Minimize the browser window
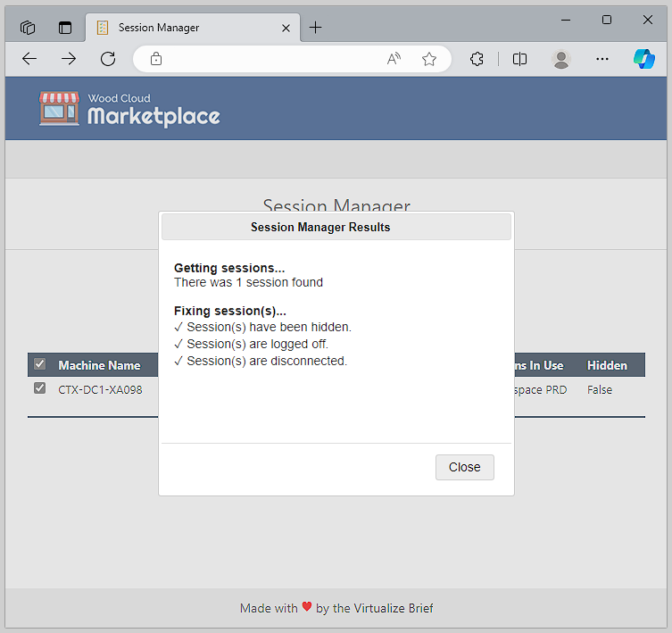This screenshot has height=633, width=672. [566, 20]
